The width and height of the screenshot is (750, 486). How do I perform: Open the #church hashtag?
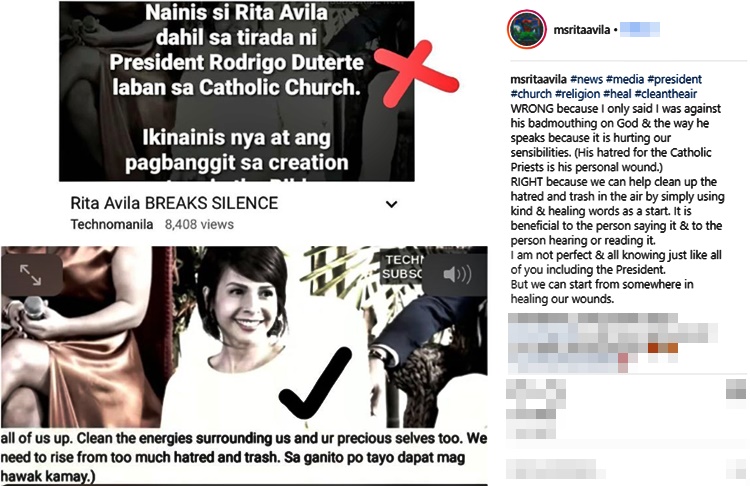(x=531, y=94)
